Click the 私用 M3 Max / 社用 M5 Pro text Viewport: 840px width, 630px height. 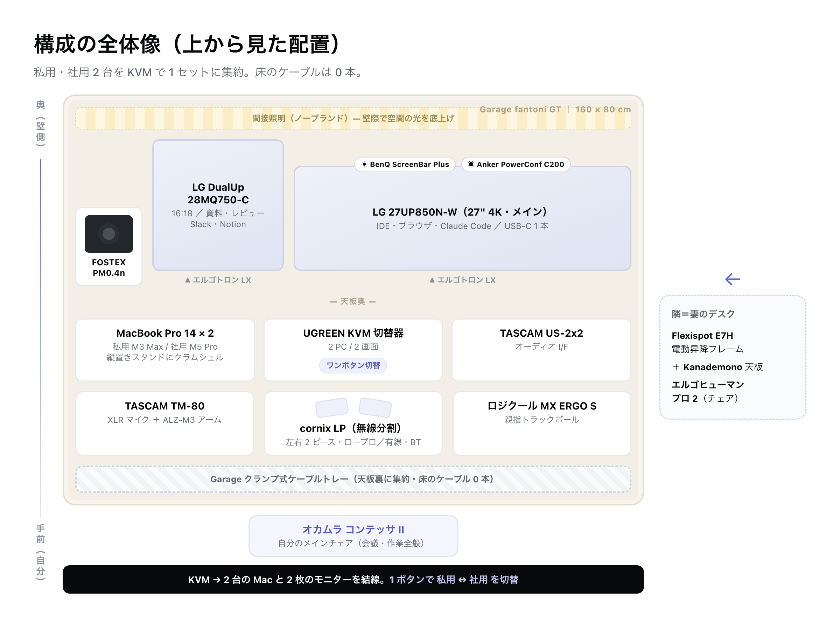[x=165, y=346]
